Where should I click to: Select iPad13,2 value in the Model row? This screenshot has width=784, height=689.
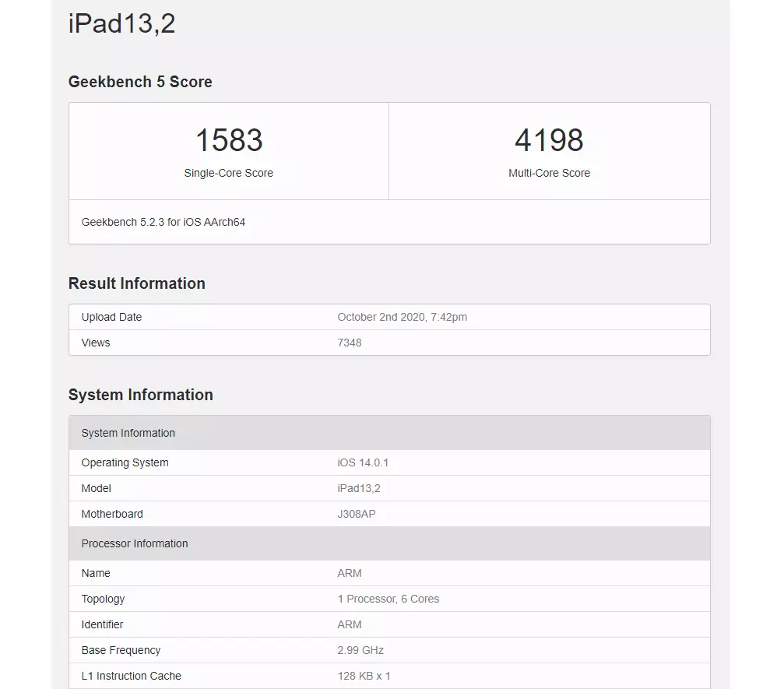coord(358,488)
